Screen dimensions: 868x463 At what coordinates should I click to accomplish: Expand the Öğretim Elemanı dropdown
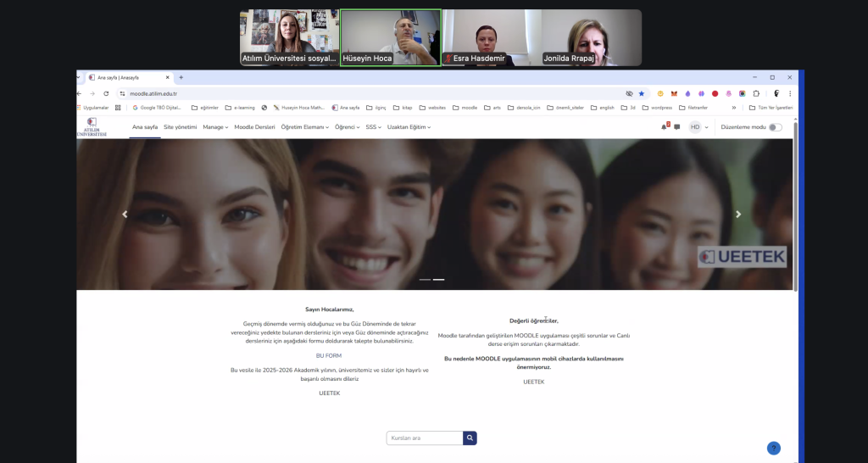[x=304, y=127]
